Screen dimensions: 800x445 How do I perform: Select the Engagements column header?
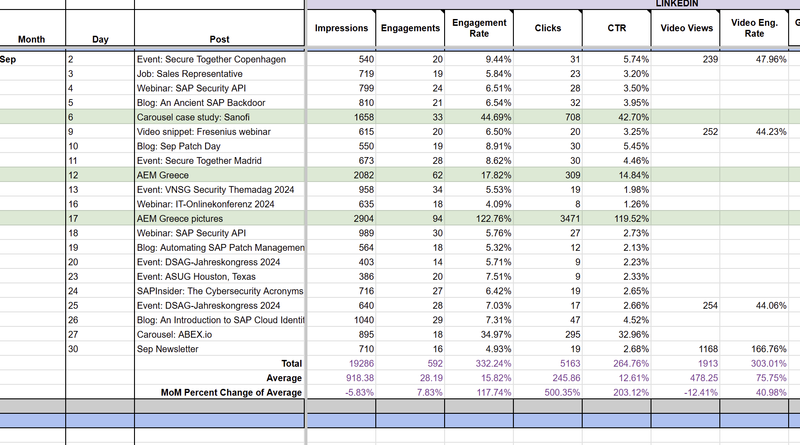(410, 28)
